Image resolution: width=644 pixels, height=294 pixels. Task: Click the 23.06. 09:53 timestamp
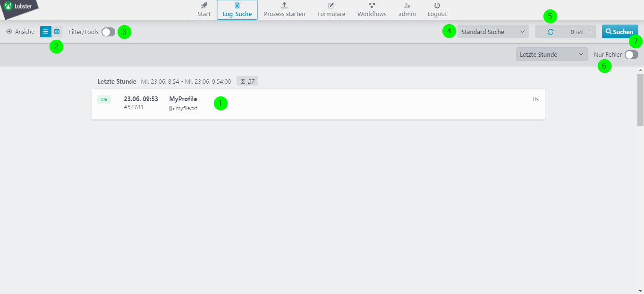point(141,99)
